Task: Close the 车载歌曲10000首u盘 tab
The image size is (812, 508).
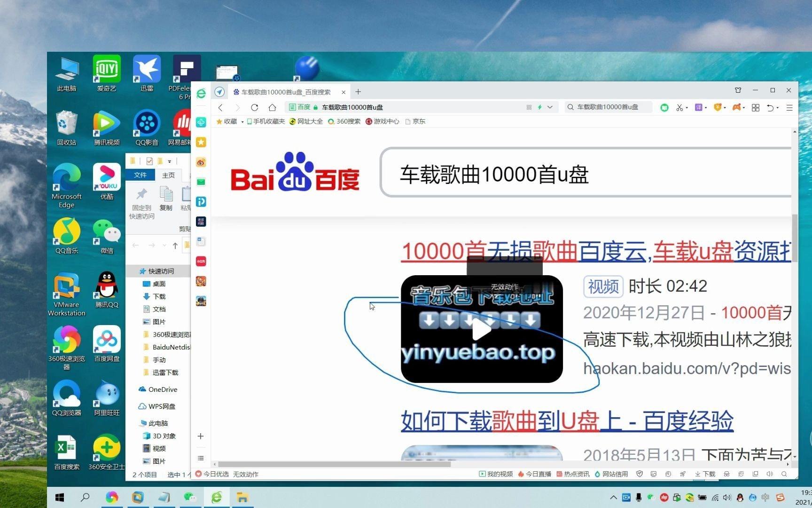Action: (344, 92)
